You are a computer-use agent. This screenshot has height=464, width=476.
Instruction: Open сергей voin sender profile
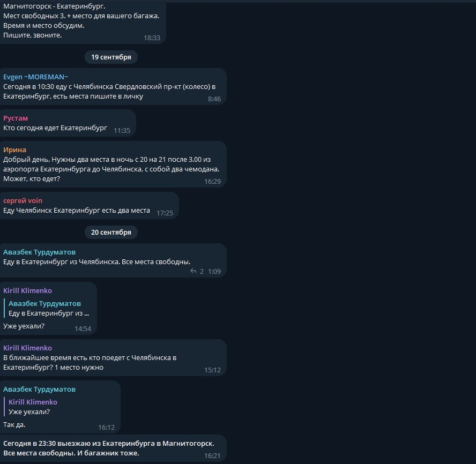click(23, 200)
